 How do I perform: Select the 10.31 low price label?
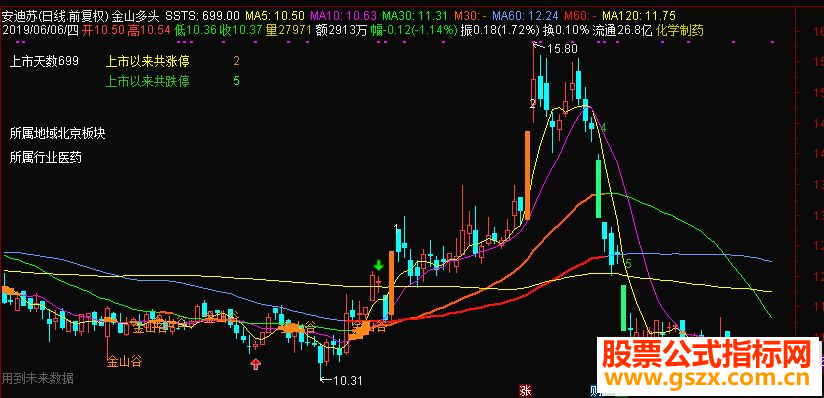click(x=348, y=380)
